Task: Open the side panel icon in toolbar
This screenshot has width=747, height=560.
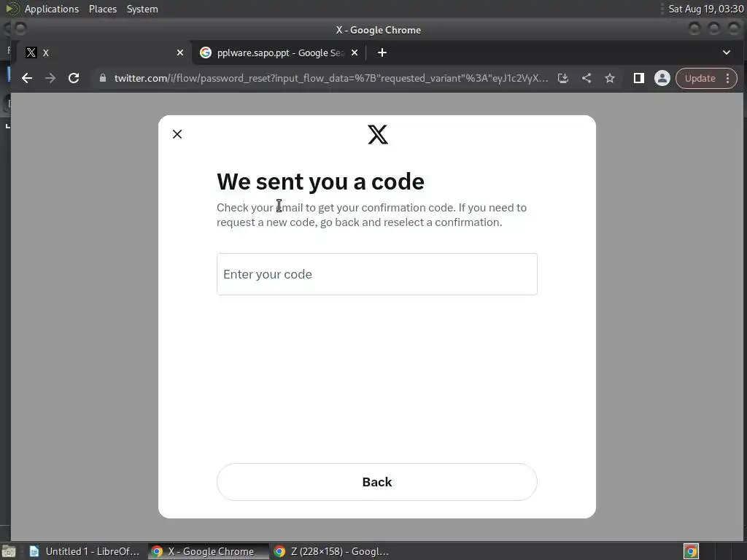Action: point(639,79)
